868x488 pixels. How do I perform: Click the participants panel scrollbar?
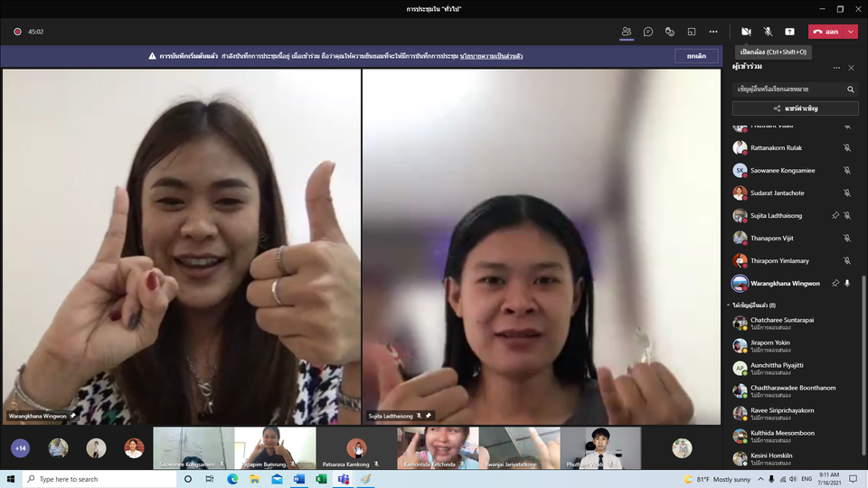click(863, 365)
